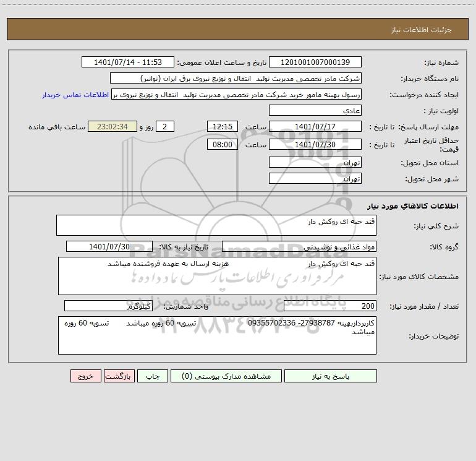
Task: Click the buyer organization name field (توانیر)
Action: [x=236, y=78]
